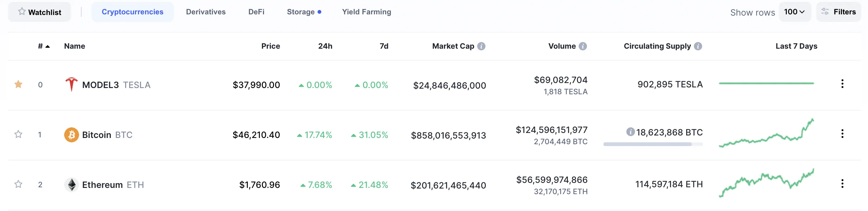Star Bitcoin to add to watchlist

(18, 134)
